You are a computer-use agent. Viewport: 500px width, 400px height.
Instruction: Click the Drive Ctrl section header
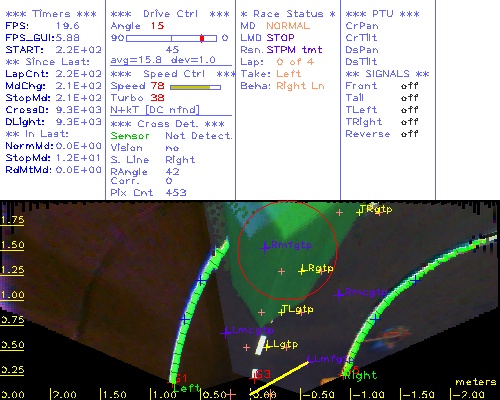click(x=170, y=14)
